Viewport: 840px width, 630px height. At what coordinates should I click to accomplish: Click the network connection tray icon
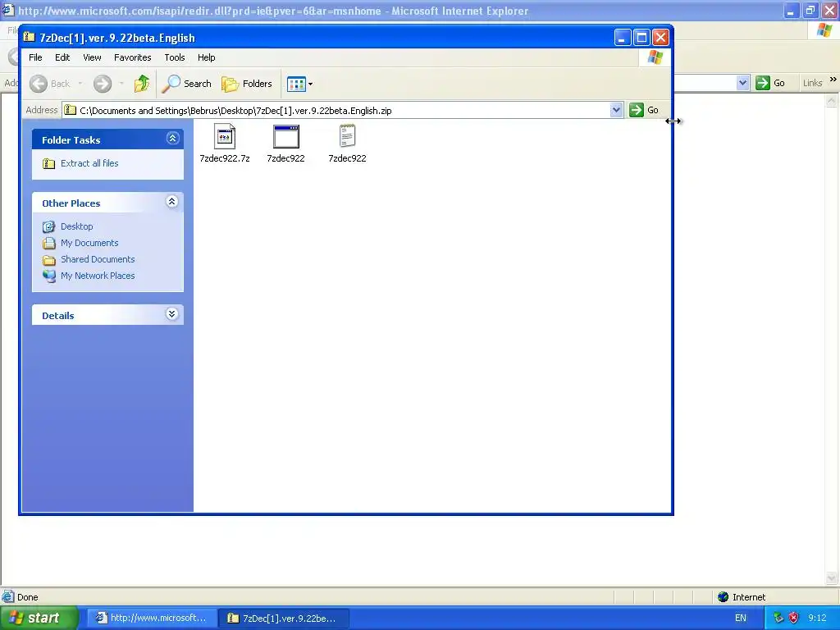pos(778,618)
